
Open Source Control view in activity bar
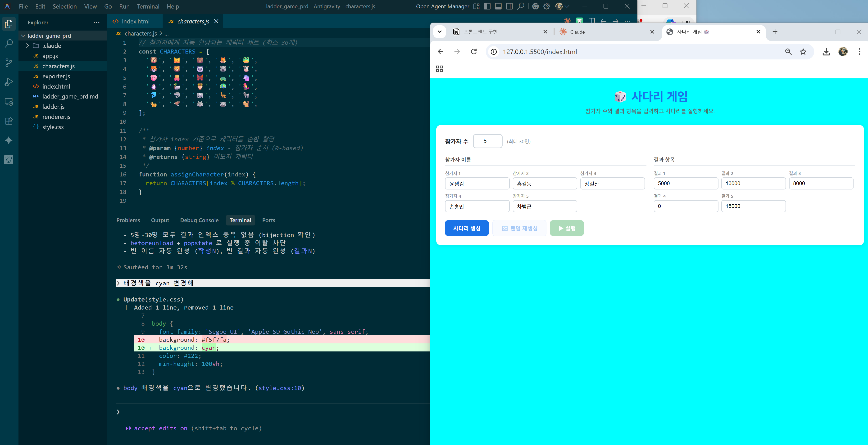(9, 63)
